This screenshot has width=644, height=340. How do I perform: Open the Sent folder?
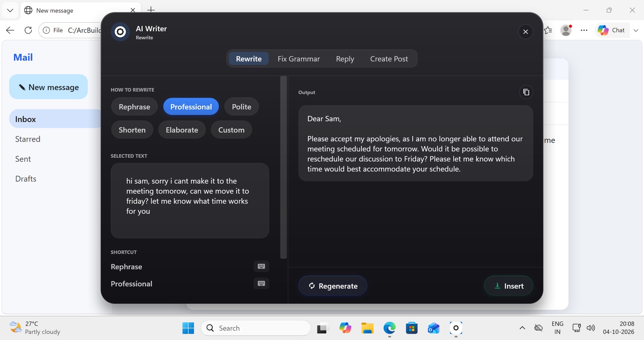(x=23, y=159)
